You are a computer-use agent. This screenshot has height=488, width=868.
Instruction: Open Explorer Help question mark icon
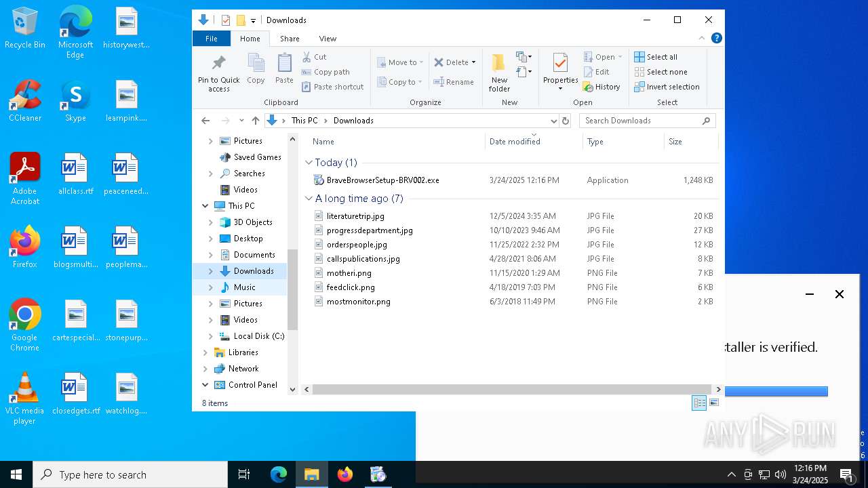[716, 39]
